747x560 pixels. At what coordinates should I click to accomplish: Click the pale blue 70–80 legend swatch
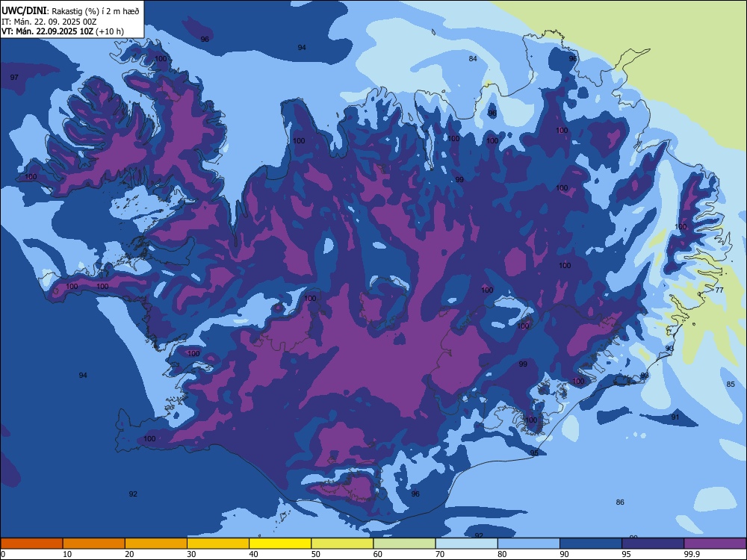coord(466,544)
